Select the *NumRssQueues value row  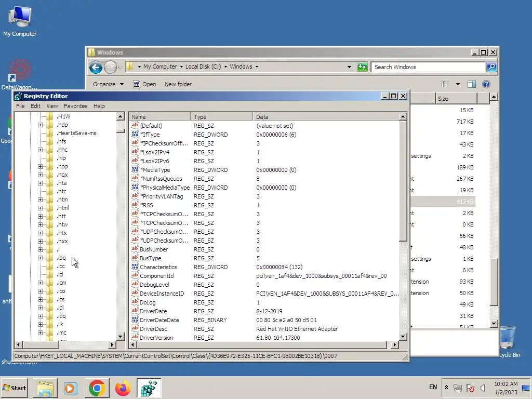[264, 179]
